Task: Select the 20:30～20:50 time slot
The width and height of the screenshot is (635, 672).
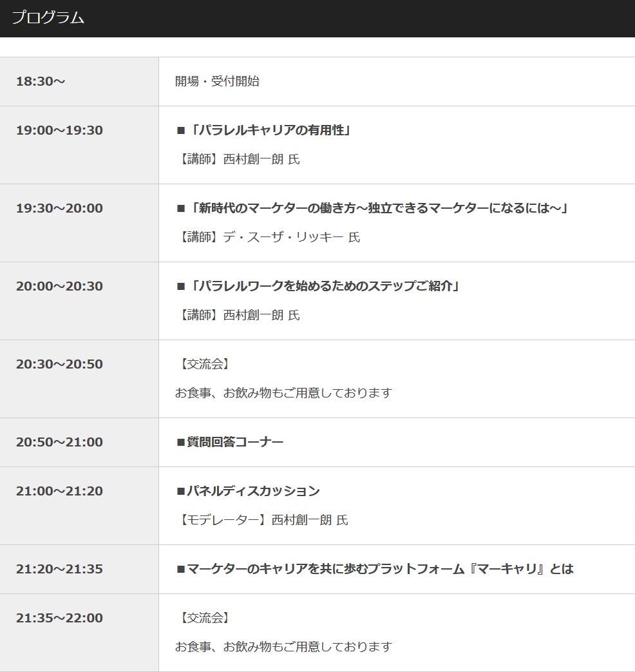Action: [x=59, y=364]
